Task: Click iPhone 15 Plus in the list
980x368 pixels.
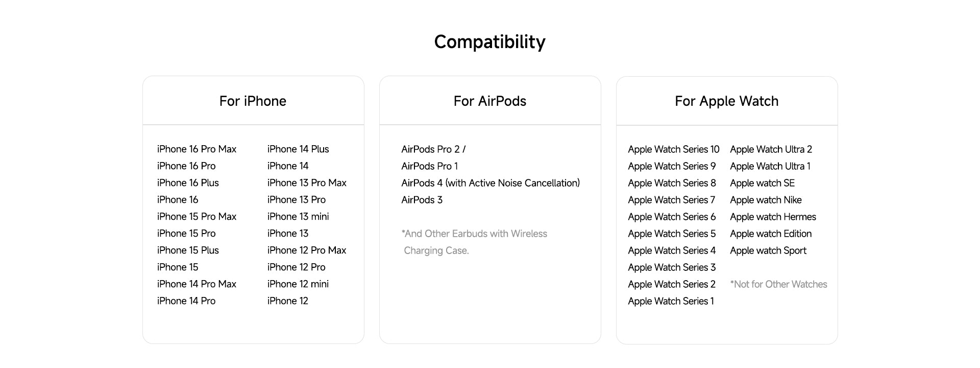Action: click(x=188, y=250)
